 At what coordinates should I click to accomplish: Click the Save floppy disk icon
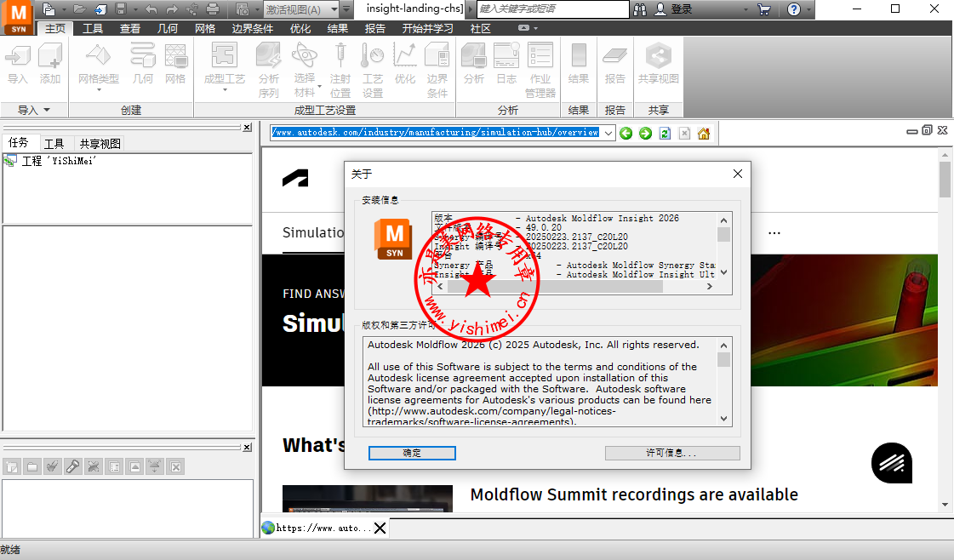tap(121, 9)
